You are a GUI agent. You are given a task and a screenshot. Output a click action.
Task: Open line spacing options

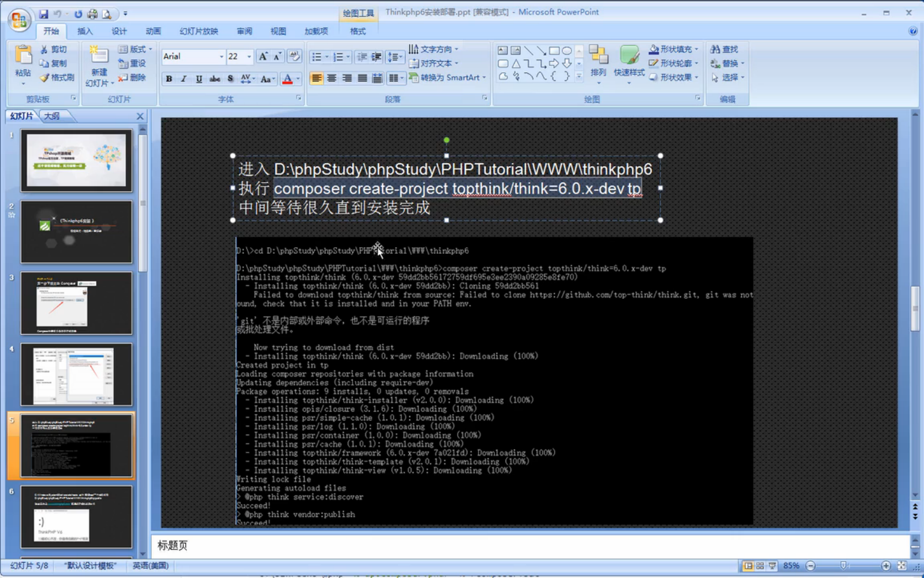[395, 57]
